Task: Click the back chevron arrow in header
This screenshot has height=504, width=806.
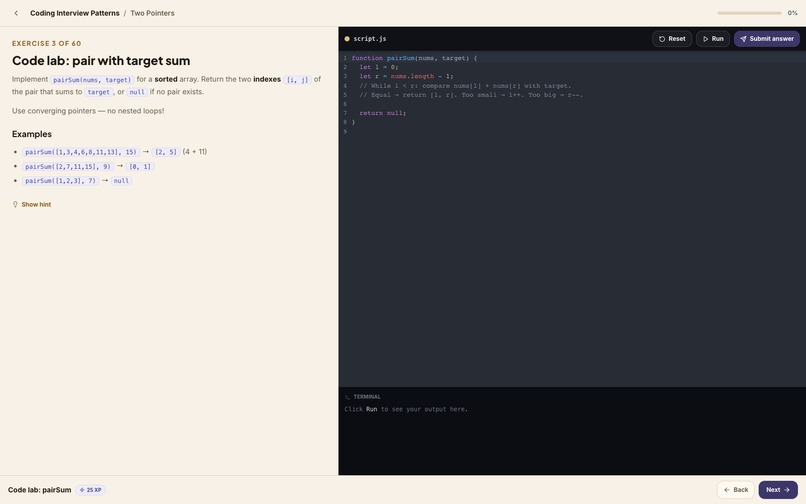Action: (16, 13)
